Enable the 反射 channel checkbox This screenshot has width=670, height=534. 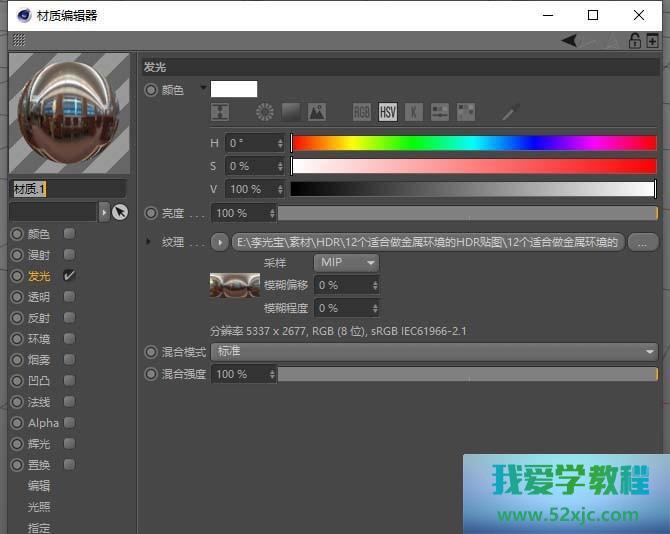pos(69,318)
